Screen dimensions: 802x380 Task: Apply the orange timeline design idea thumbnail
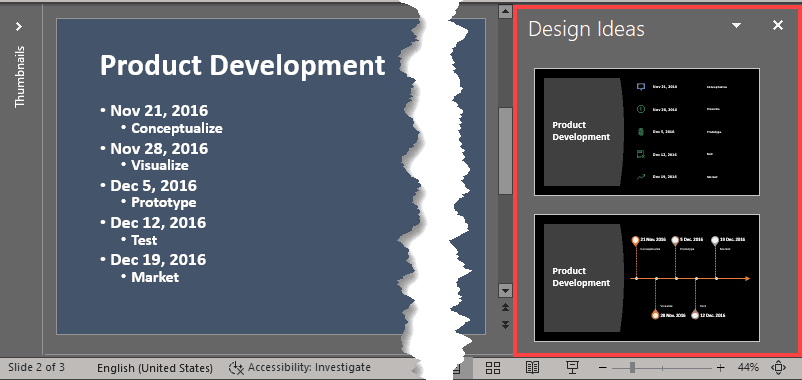click(647, 278)
